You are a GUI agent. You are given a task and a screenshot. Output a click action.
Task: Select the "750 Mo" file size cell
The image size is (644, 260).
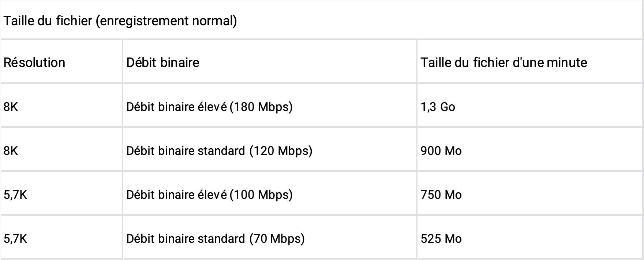(x=441, y=195)
